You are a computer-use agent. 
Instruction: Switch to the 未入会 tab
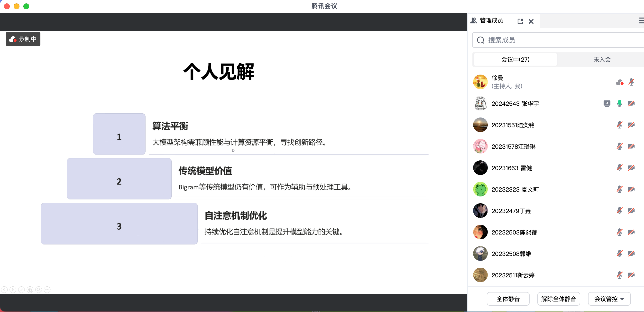(x=602, y=59)
